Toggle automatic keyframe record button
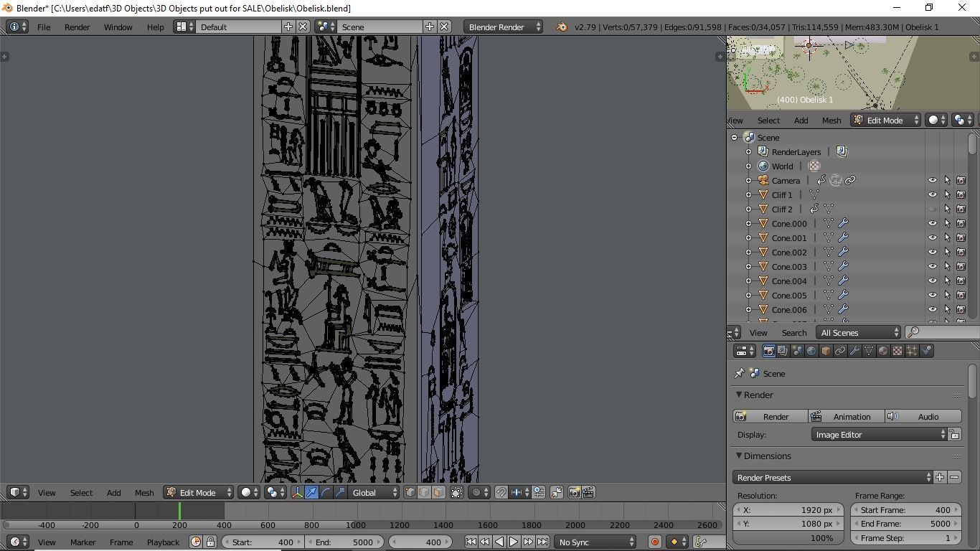 [654, 542]
